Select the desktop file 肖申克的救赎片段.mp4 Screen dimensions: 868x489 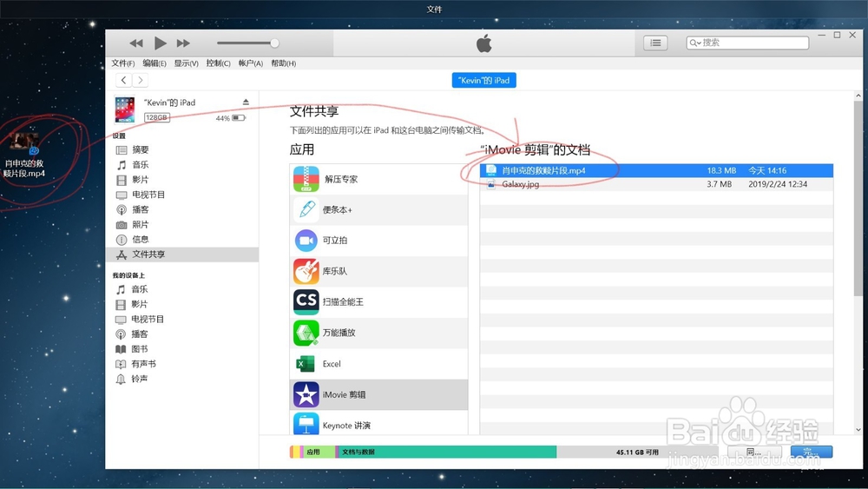point(24,155)
